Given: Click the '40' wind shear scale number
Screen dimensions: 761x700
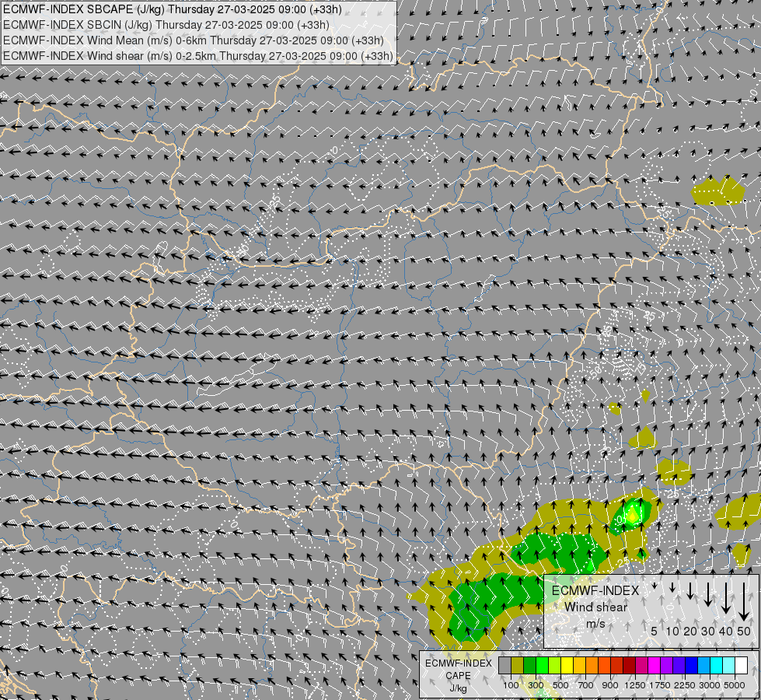Looking at the screenshot, I should [x=725, y=631].
